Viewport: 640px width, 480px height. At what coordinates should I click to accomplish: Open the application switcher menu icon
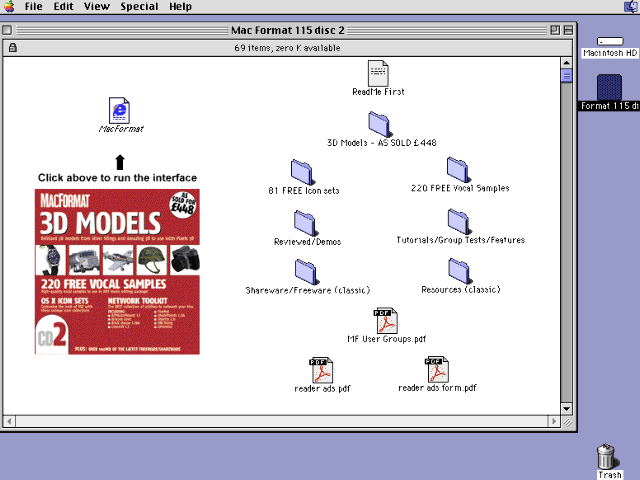point(631,7)
